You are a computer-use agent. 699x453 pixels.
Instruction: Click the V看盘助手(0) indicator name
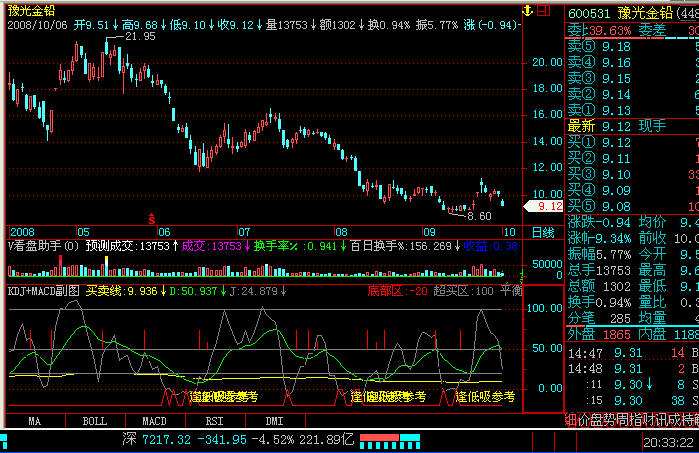[x=43, y=246]
